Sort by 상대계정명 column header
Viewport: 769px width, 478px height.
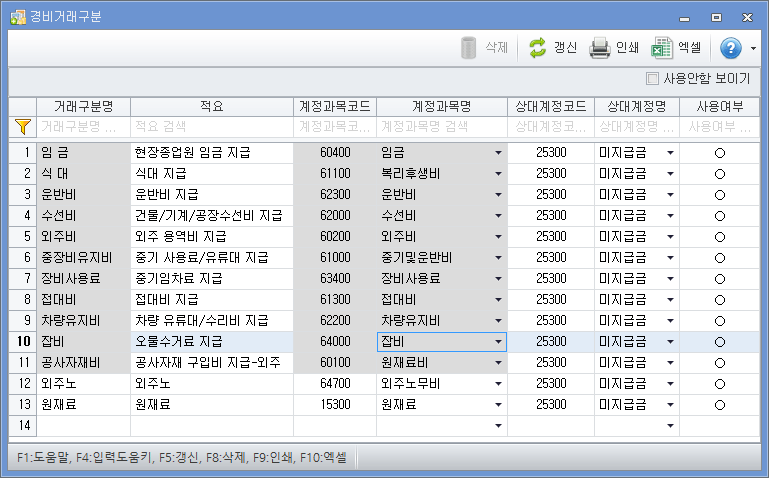point(637,106)
